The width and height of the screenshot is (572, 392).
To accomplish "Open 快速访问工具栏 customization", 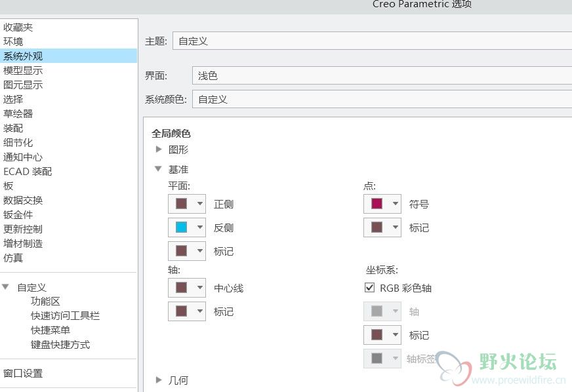I will 66,316.
